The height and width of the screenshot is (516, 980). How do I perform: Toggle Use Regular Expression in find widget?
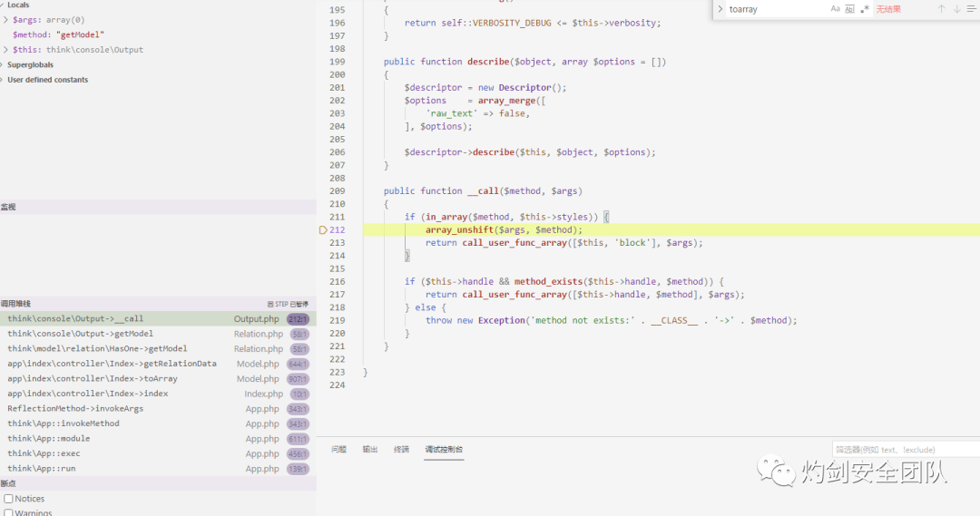(865, 9)
